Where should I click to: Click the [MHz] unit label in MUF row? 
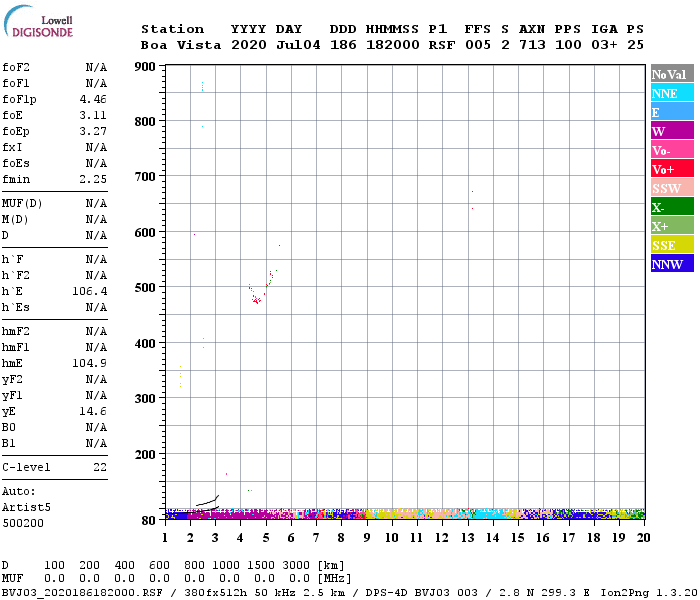tap(334, 579)
